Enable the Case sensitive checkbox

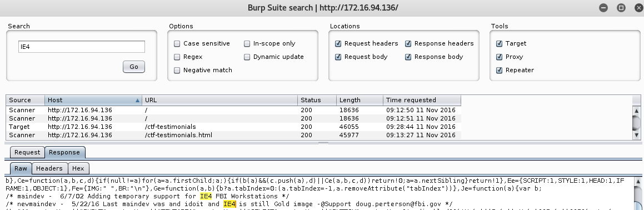coord(177,43)
